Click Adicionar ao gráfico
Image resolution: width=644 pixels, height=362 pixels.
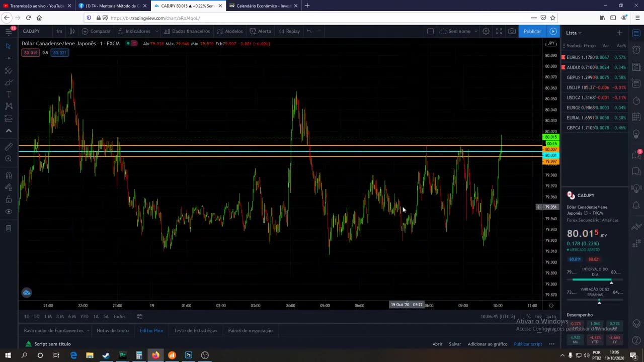tap(488, 344)
